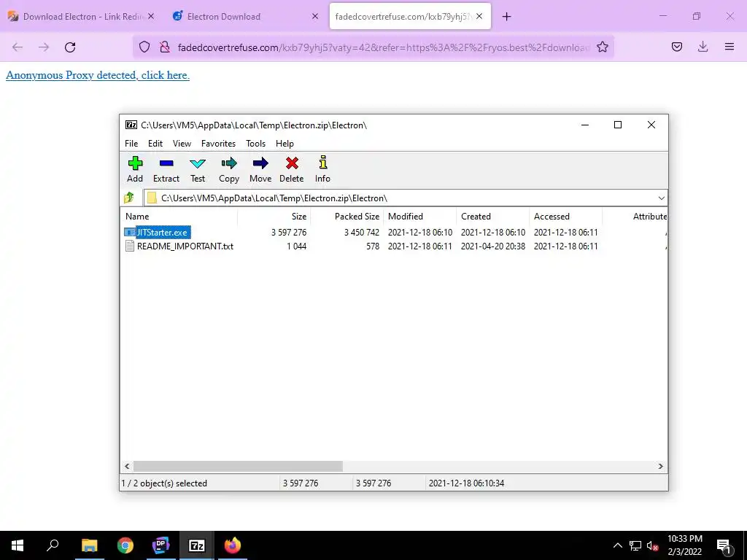The height and width of the screenshot is (560, 747).
Task: Open the File menu in 7-Zip
Action: point(131,144)
